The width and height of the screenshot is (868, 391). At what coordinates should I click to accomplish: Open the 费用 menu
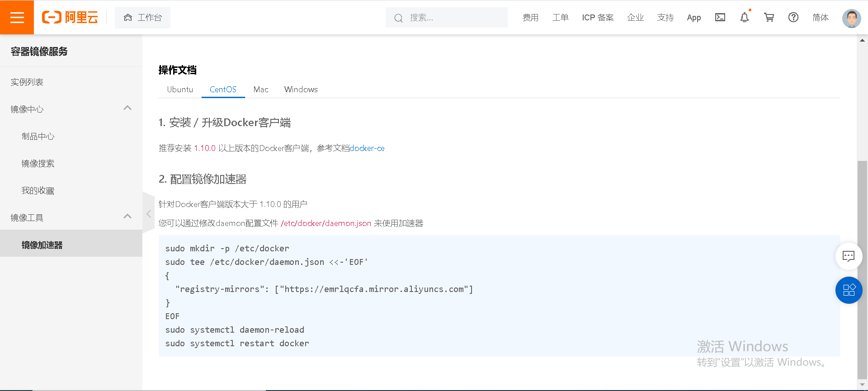[530, 18]
